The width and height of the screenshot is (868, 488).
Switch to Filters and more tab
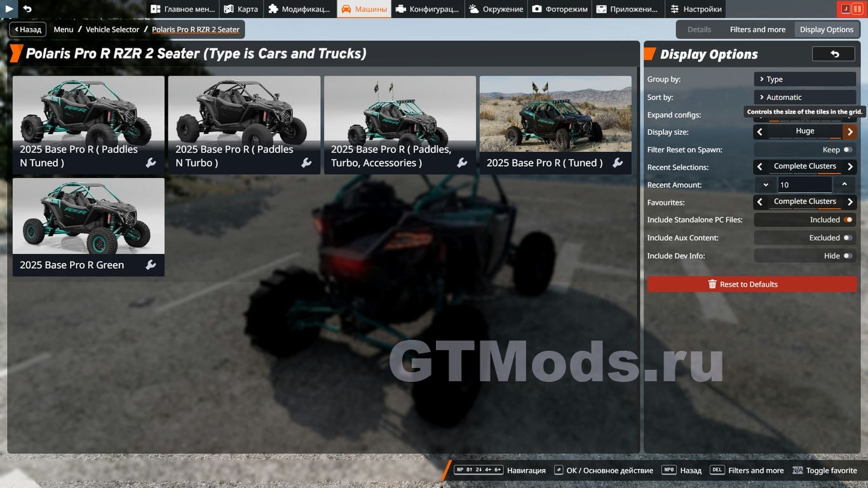(757, 29)
